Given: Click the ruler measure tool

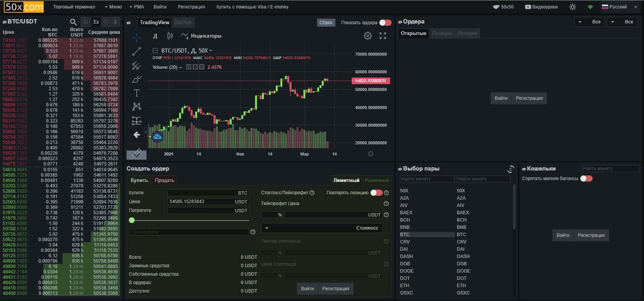Looking at the screenshot, I should tap(137, 154).
